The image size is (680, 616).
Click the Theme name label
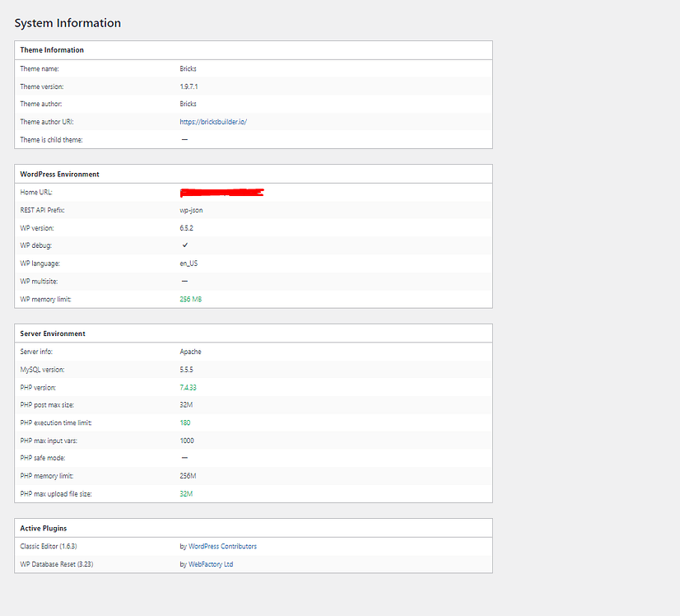tap(40, 69)
